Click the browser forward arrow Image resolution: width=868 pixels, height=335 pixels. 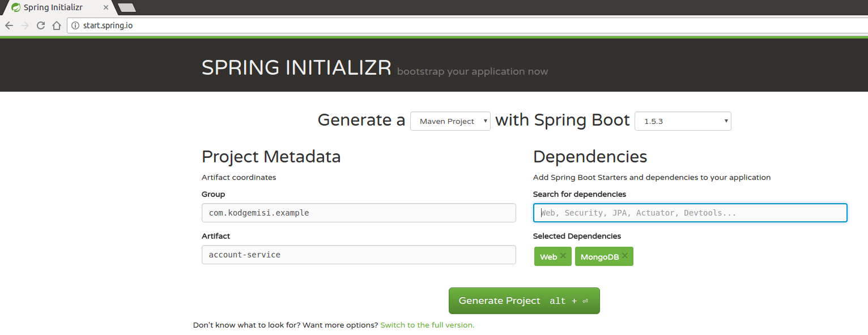click(25, 25)
